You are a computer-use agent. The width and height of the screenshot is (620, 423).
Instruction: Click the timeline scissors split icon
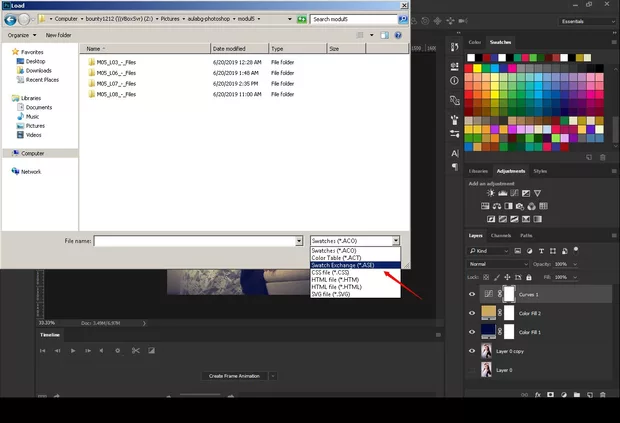tap(136, 350)
